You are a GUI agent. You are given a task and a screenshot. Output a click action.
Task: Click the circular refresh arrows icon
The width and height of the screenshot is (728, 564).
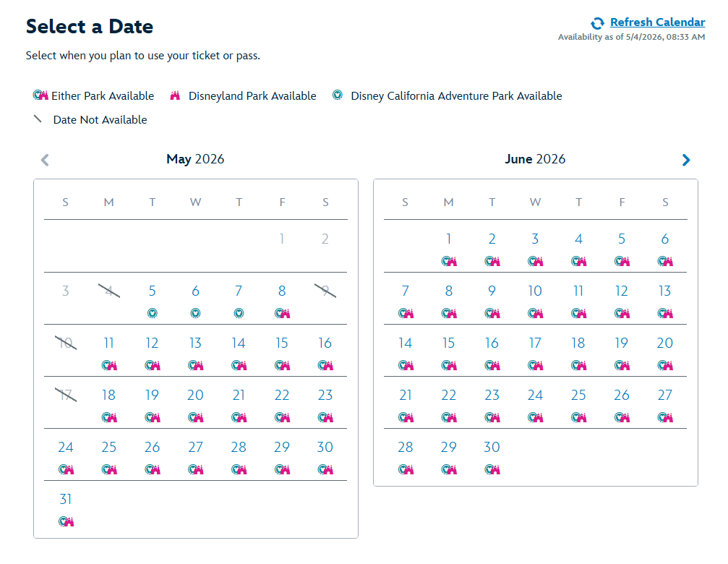[598, 23]
